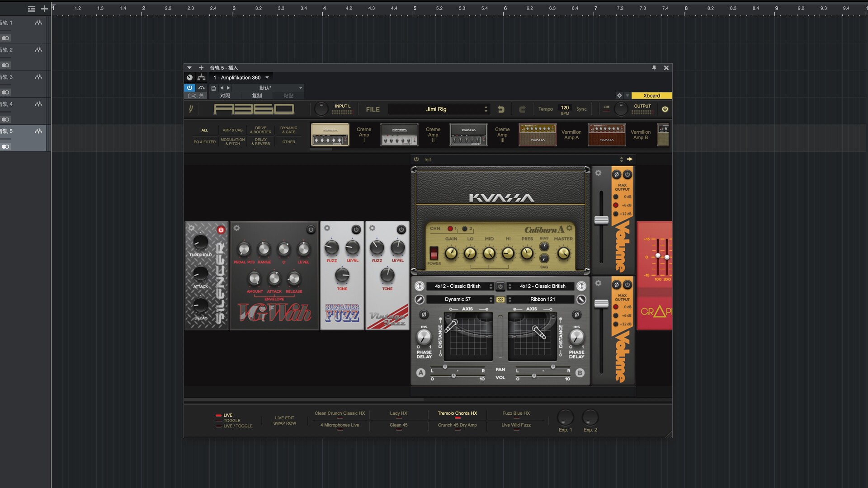The width and height of the screenshot is (868, 488).
Task: Toggle tempo Sync
Action: tap(581, 109)
